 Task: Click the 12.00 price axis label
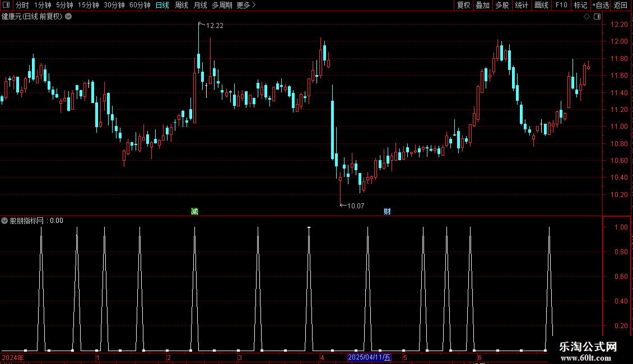619,41
